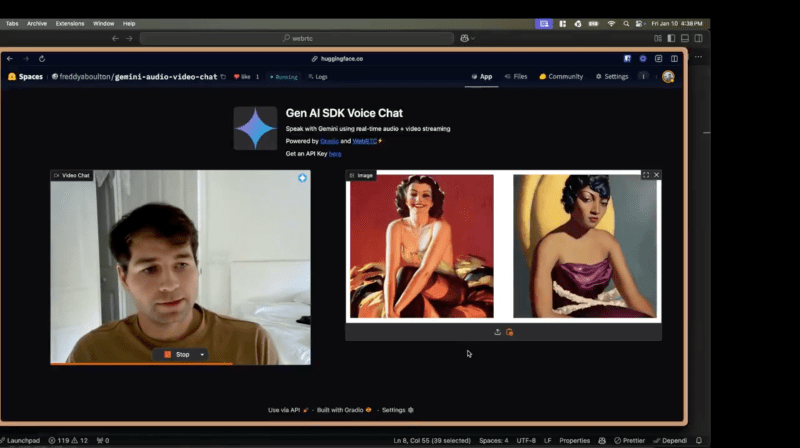Open freddyaboulton's profile link

click(x=85, y=77)
